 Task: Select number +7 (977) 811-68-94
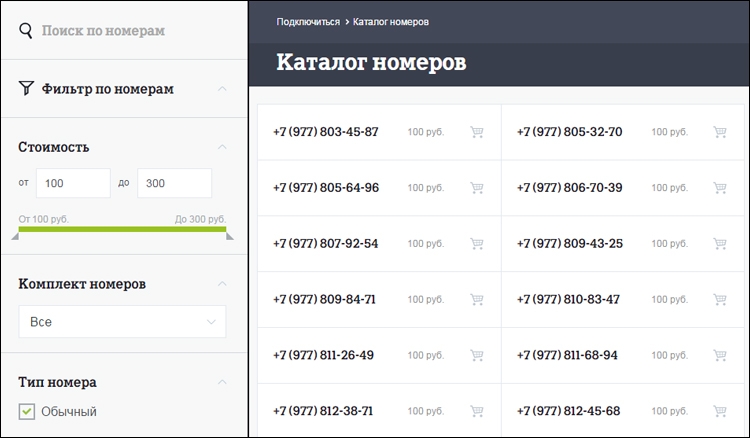click(x=567, y=355)
